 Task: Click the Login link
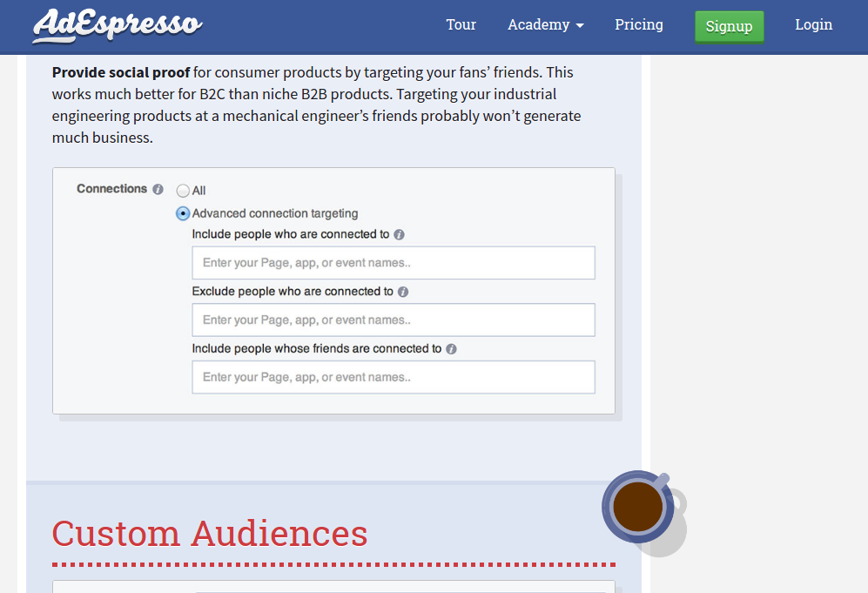pos(813,24)
